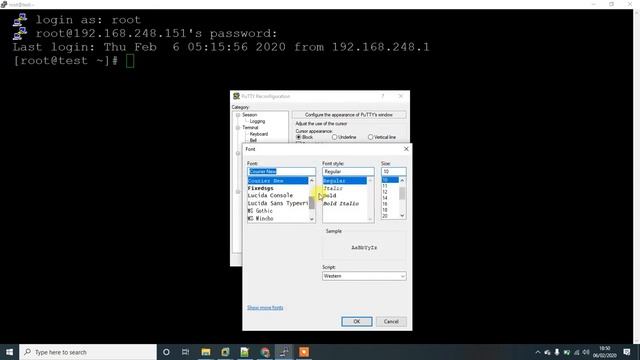
Task: Open the Script dropdown showing Western
Action: [x=364, y=276]
